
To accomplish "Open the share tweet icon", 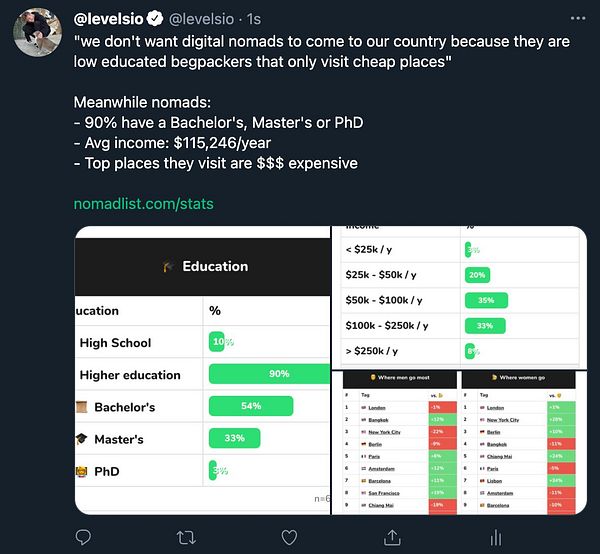I will [x=392, y=538].
